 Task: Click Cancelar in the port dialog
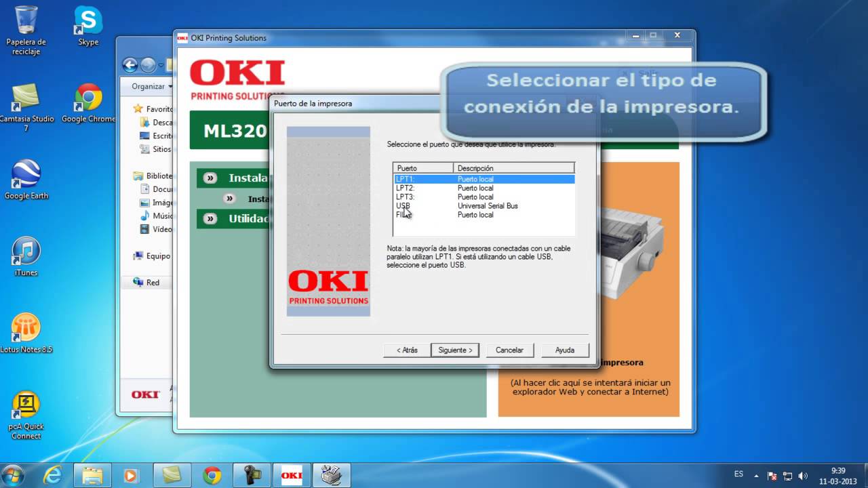pyautogui.click(x=509, y=350)
